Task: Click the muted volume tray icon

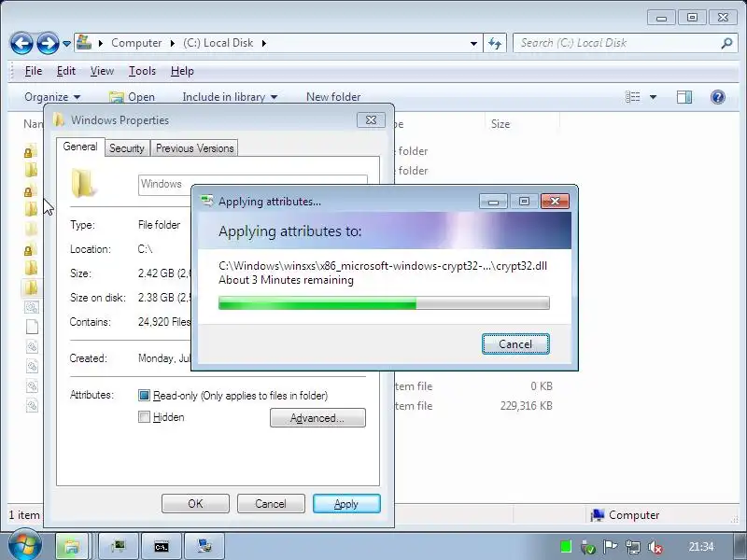Action: [x=655, y=547]
